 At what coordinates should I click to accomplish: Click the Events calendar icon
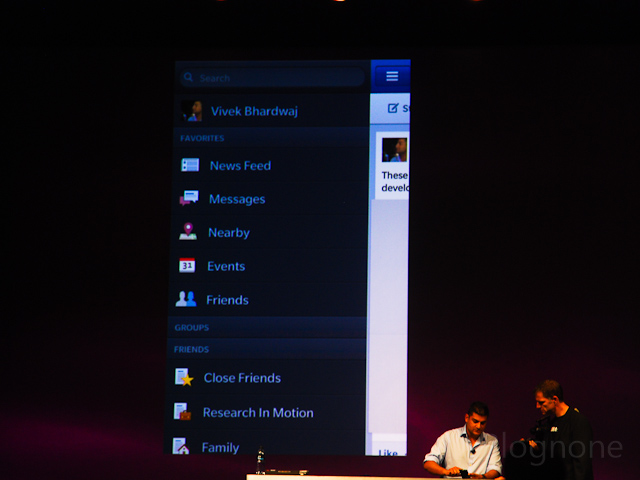click(x=187, y=265)
